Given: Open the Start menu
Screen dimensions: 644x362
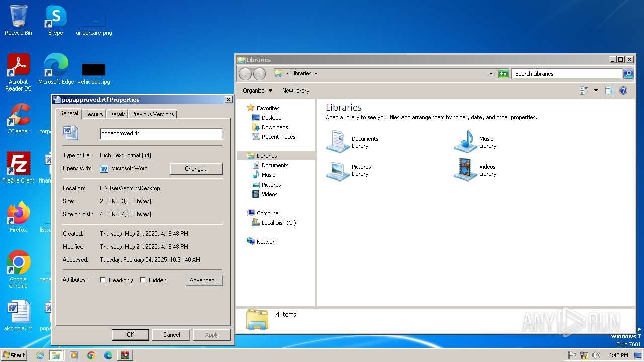Looking at the screenshot, I should (x=14, y=355).
